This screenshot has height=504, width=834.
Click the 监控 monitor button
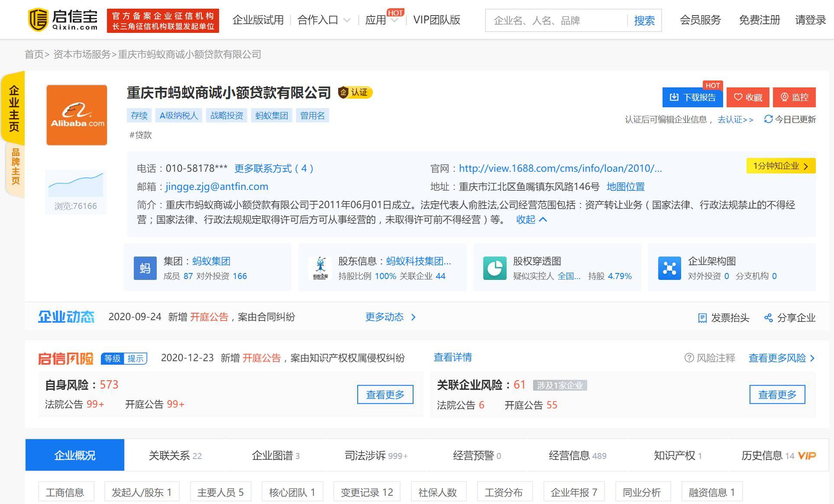coord(794,97)
